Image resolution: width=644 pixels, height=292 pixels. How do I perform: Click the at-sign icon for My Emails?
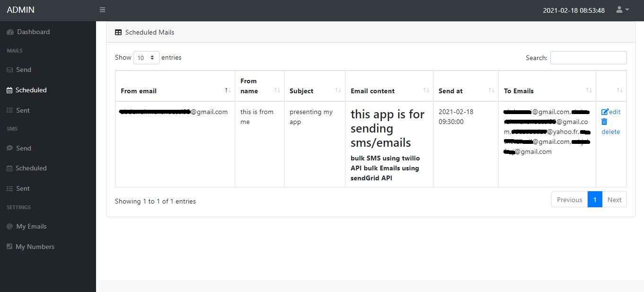pyautogui.click(x=9, y=227)
